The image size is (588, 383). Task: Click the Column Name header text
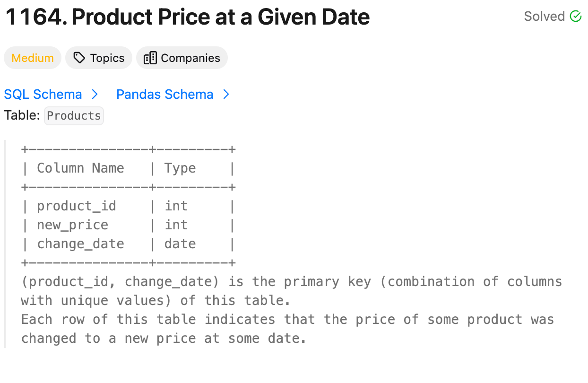[80, 168]
